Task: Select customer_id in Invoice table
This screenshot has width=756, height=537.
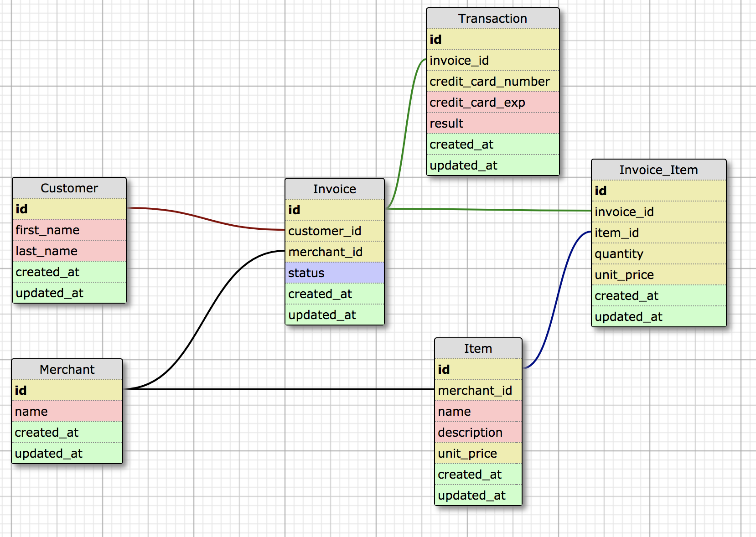Action: (x=335, y=231)
